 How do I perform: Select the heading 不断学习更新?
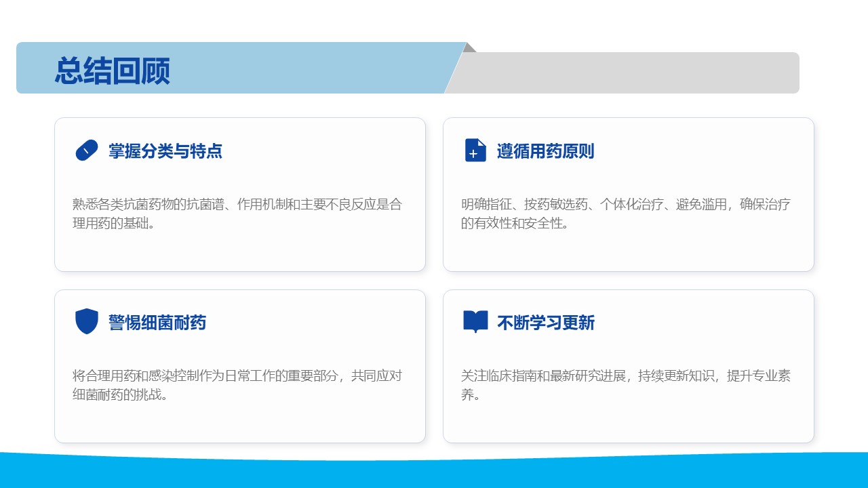pos(545,323)
